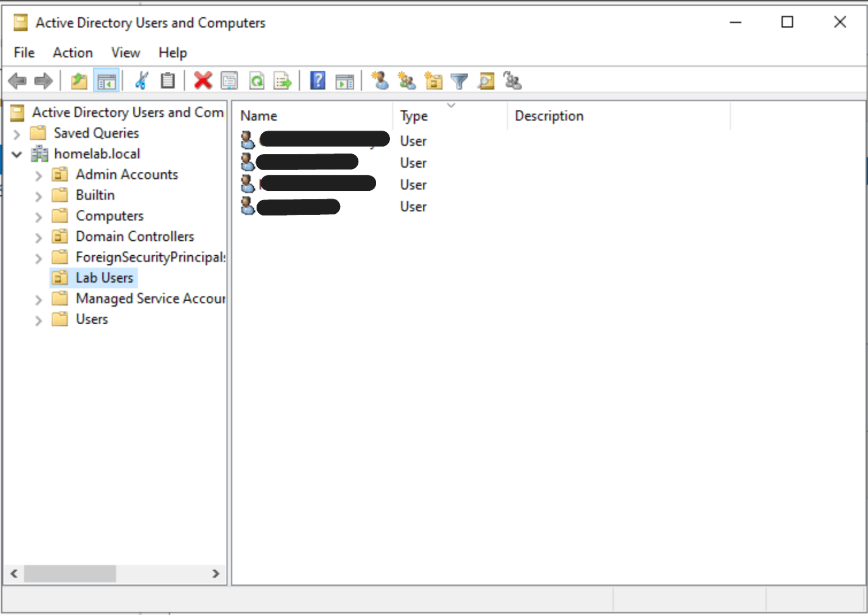Select the first user in the list

click(x=315, y=140)
